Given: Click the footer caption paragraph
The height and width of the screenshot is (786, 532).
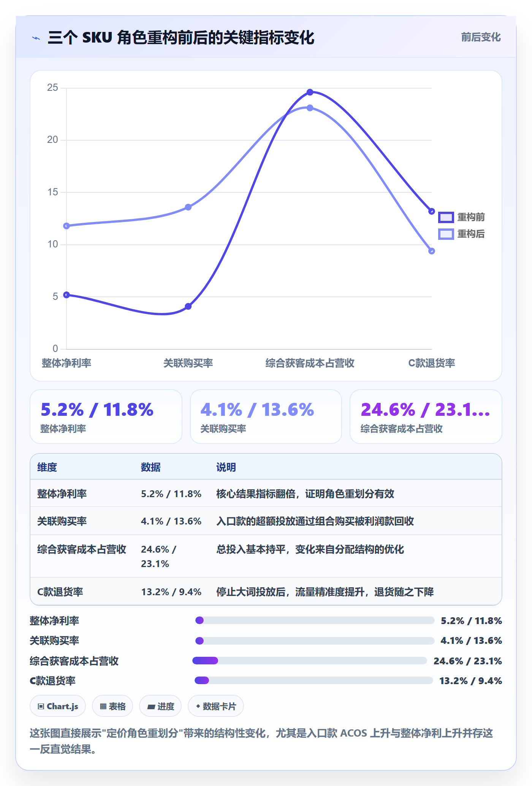Looking at the screenshot, I should [261, 741].
